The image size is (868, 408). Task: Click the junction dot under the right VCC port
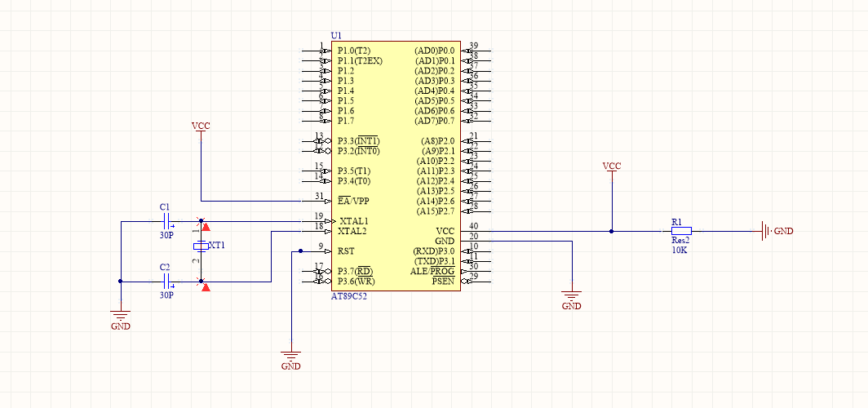click(612, 231)
